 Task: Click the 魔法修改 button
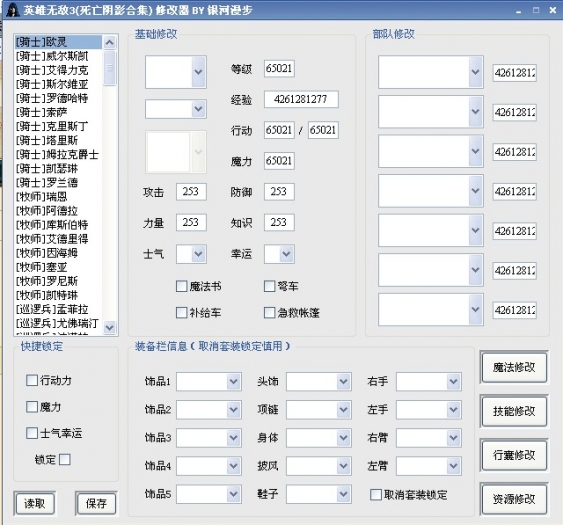click(514, 367)
